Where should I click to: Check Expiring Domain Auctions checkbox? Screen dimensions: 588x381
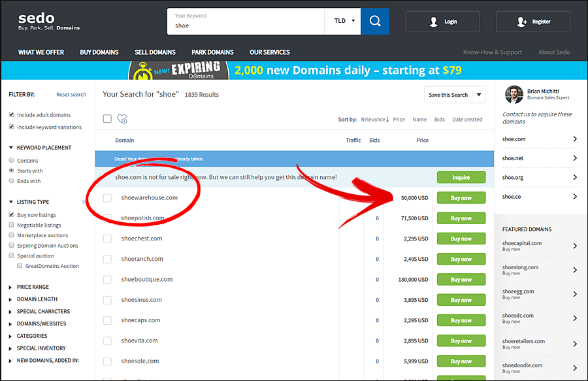[11, 245]
